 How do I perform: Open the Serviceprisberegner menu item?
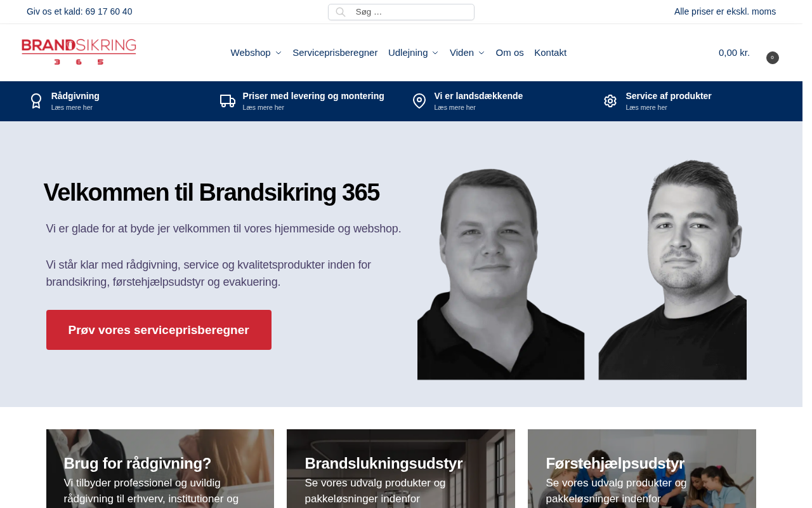pos(335,53)
